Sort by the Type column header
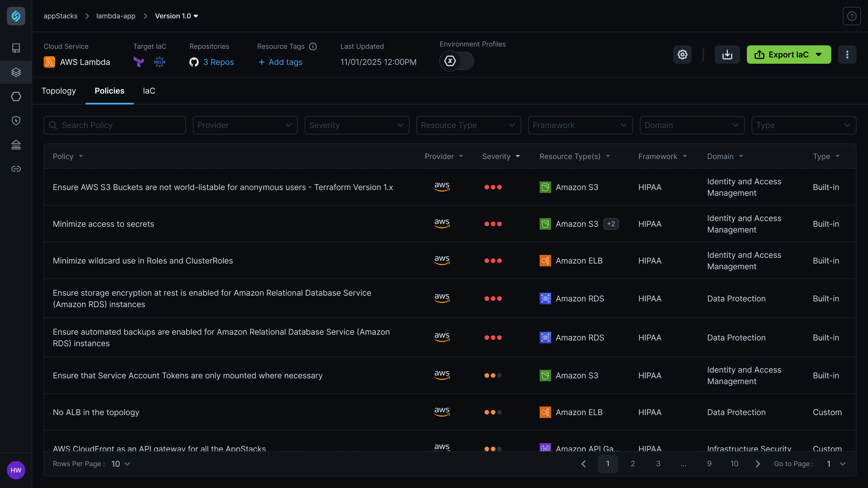The height and width of the screenshot is (488, 868). [826, 156]
